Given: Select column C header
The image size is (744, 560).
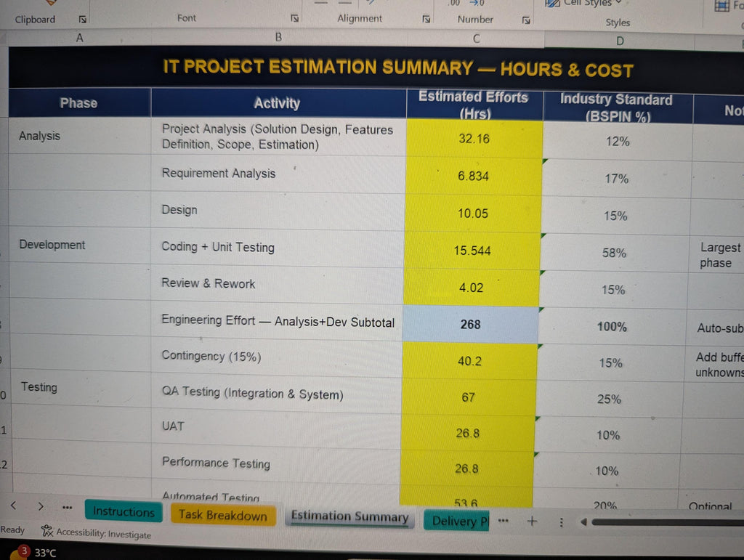Looking at the screenshot, I should (x=476, y=39).
